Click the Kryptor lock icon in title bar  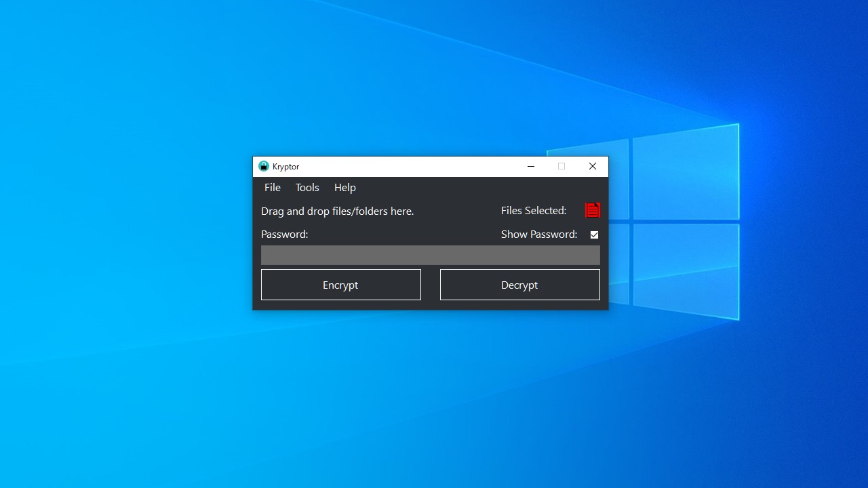click(x=264, y=166)
